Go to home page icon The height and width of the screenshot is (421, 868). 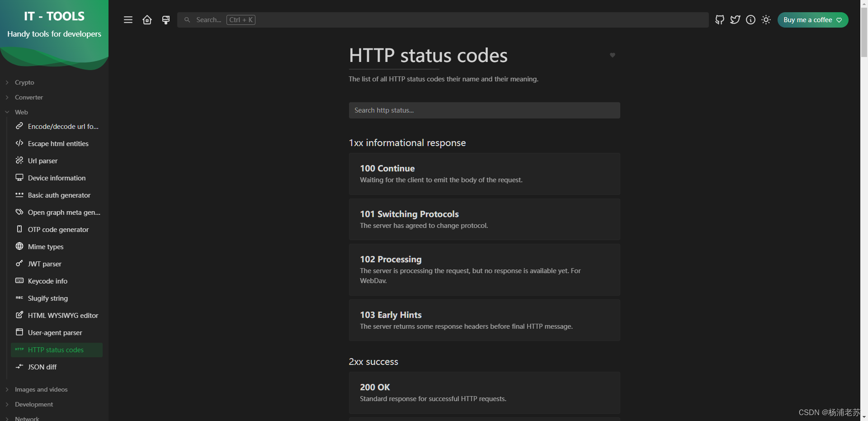147,20
